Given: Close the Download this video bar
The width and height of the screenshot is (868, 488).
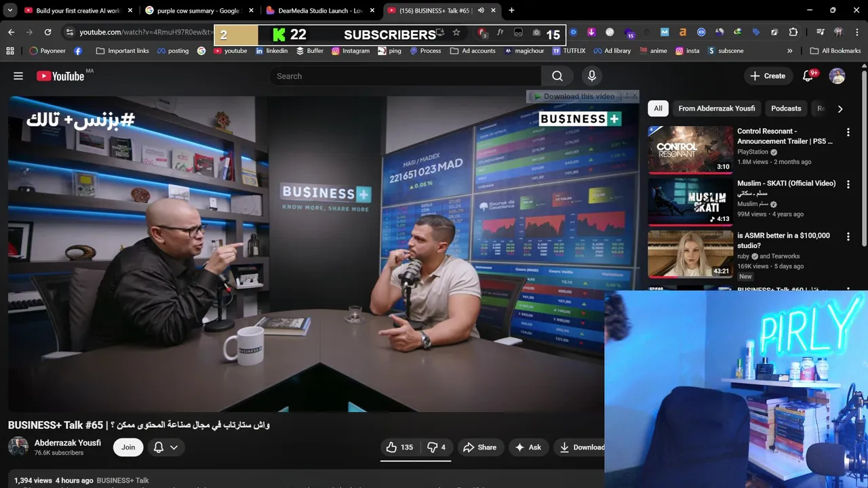Looking at the screenshot, I should click(635, 96).
